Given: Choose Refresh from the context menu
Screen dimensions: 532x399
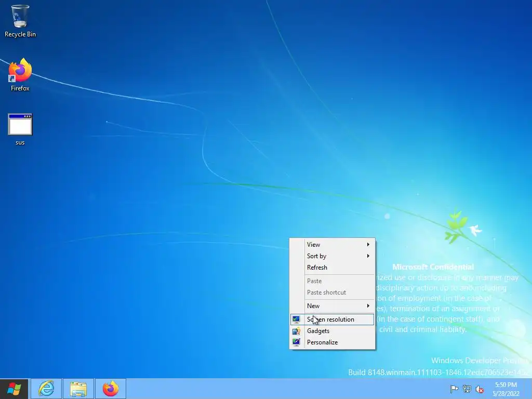Looking at the screenshot, I should coord(332,268).
